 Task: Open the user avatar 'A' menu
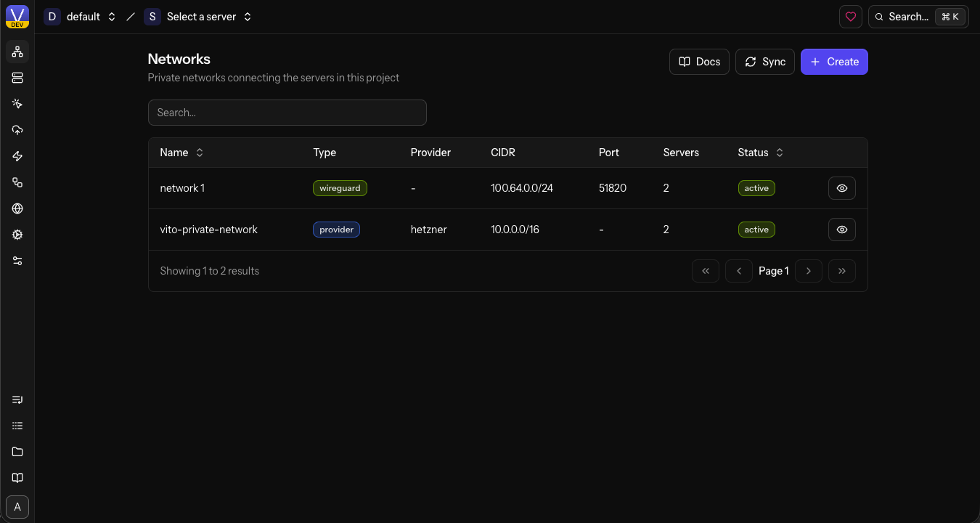[17, 507]
